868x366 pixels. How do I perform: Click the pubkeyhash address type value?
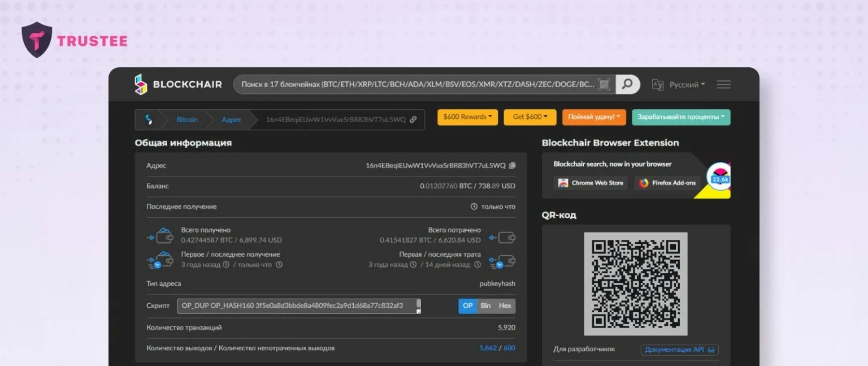(x=497, y=283)
